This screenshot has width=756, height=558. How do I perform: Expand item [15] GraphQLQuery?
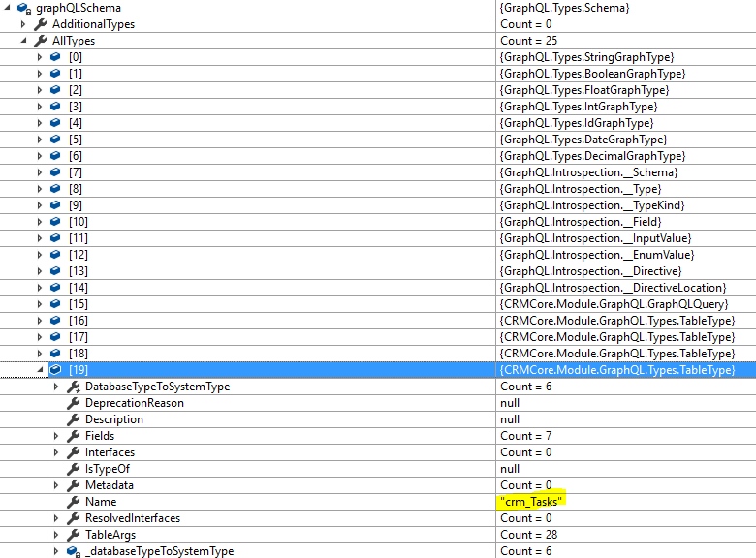pyautogui.click(x=40, y=304)
